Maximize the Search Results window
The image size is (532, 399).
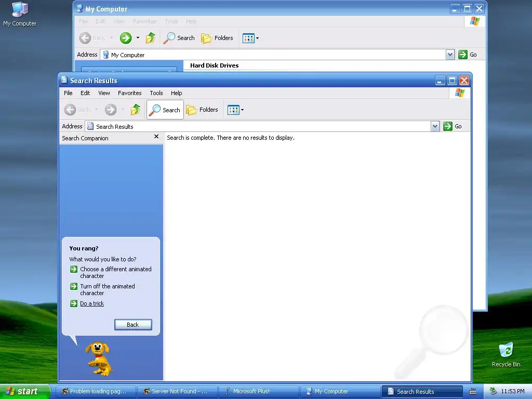click(x=452, y=81)
